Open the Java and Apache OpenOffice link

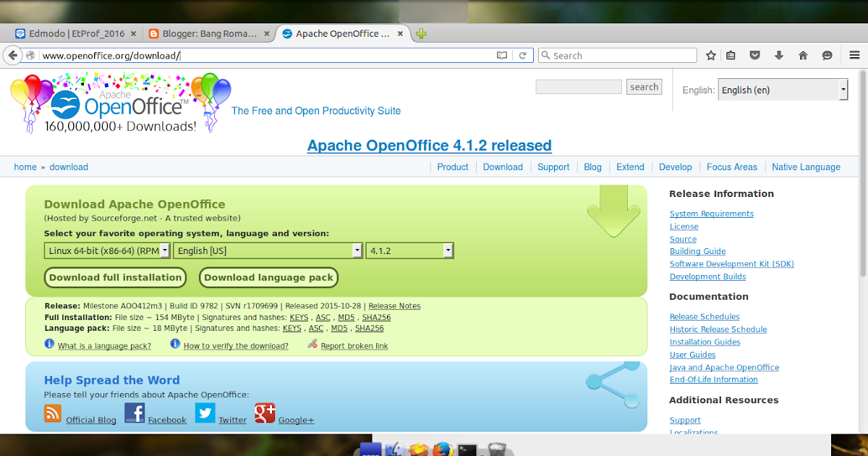coord(725,368)
